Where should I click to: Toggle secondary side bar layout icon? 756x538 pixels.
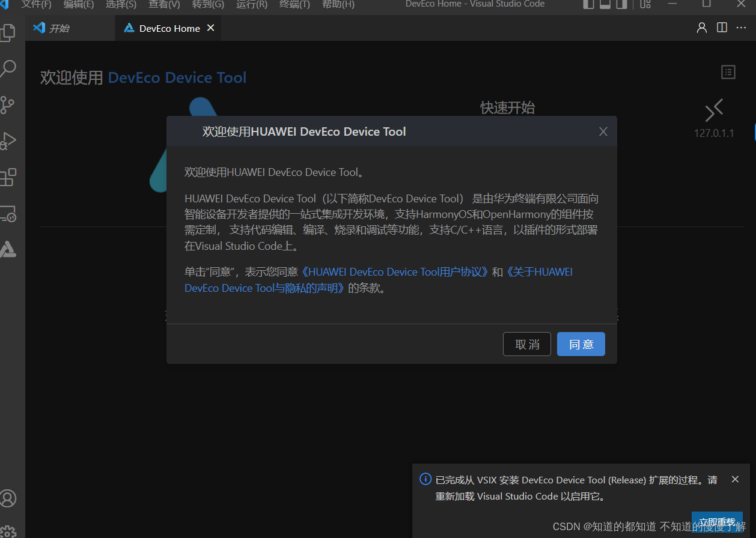click(621, 4)
